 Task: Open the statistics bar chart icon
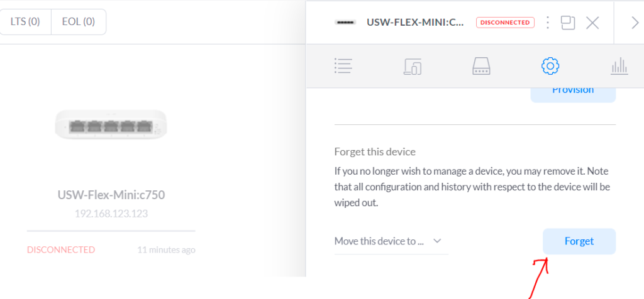click(x=619, y=66)
